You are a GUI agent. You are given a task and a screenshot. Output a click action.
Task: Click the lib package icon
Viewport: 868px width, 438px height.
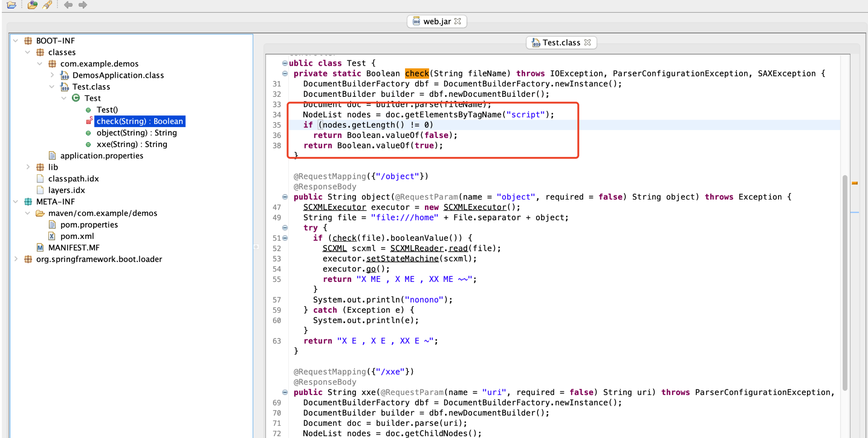click(40, 167)
